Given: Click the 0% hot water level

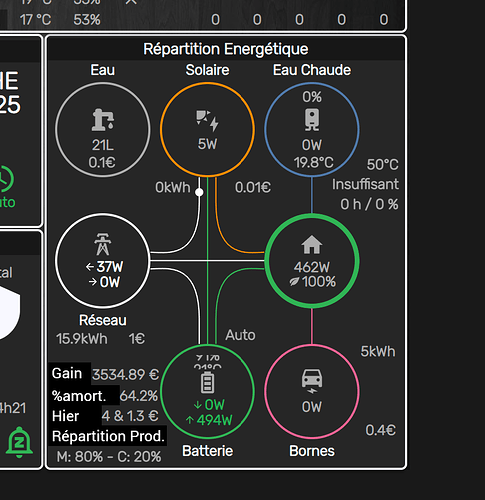Looking at the screenshot, I should (312, 97).
